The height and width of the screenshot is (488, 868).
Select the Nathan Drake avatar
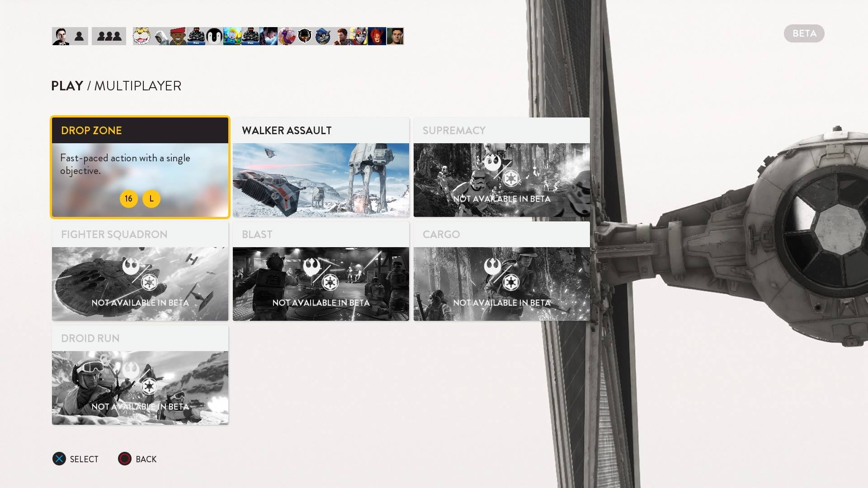click(x=341, y=36)
